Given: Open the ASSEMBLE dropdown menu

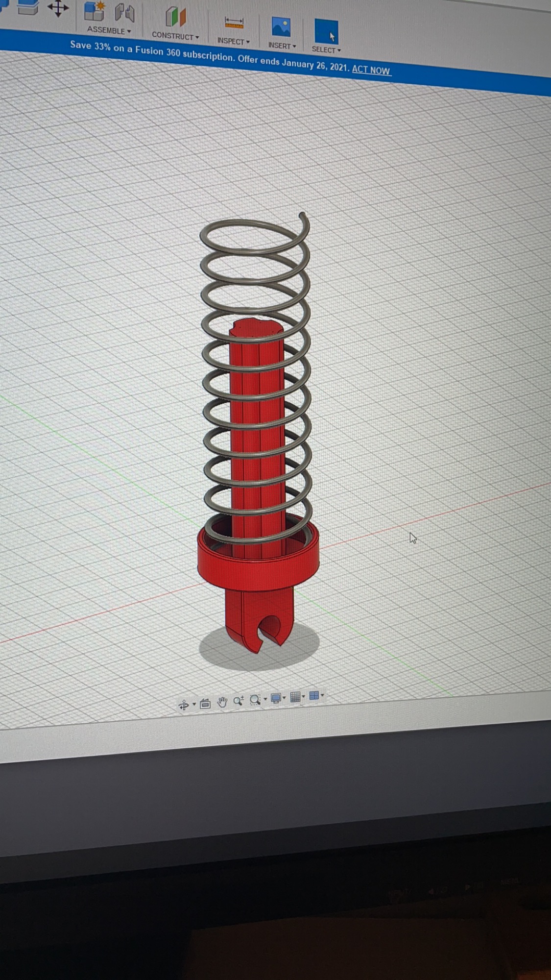Looking at the screenshot, I should (109, 30).
